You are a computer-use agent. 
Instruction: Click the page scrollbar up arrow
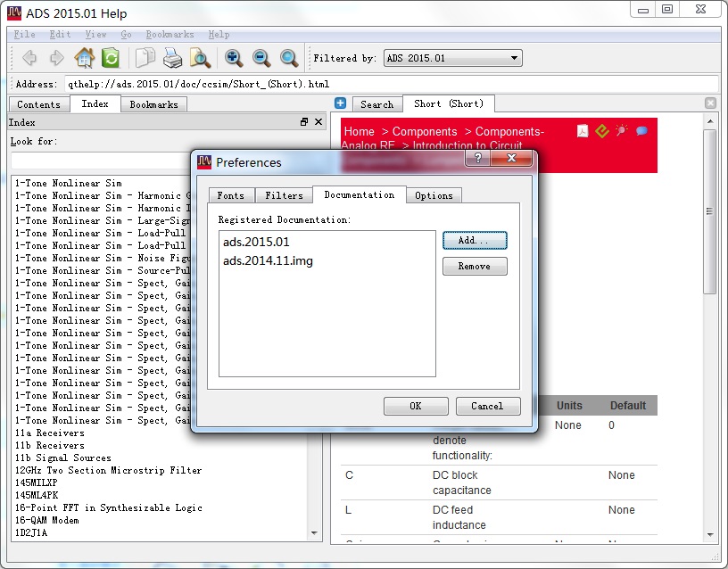click(x=710, y=121)
